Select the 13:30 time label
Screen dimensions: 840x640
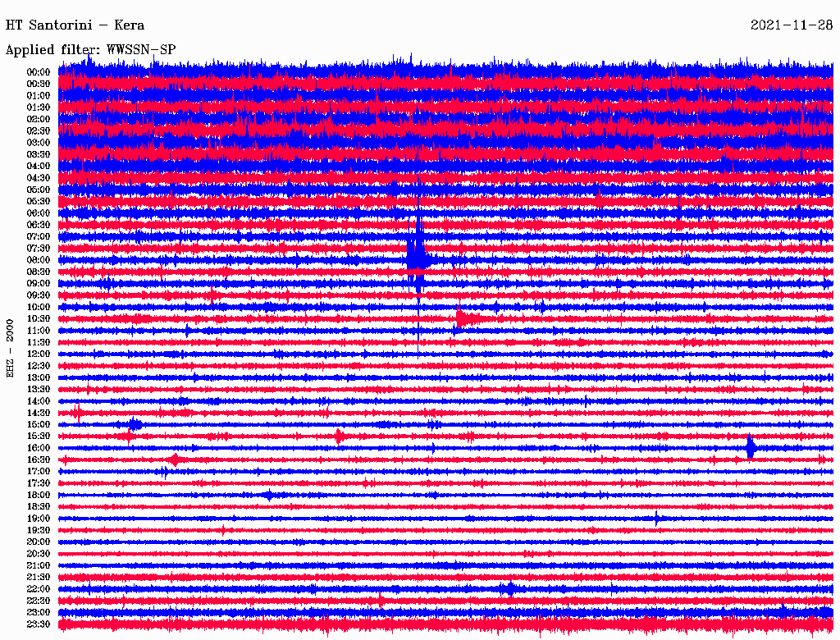tap(39, 390)
